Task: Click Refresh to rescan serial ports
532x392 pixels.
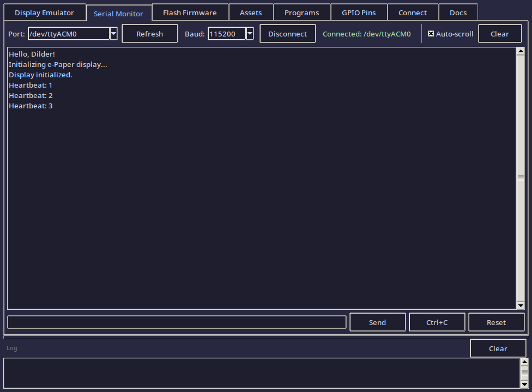Action: pos(149,33)
